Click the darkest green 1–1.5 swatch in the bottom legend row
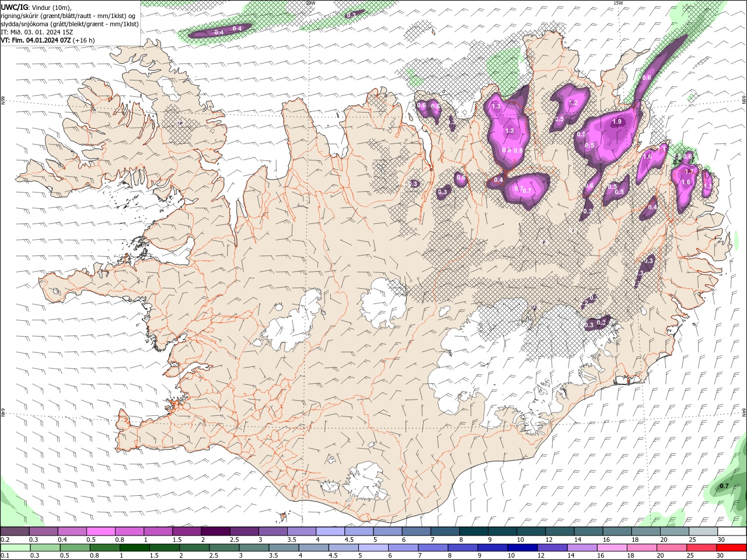This screenshot has width=747, height=560. 135,548
